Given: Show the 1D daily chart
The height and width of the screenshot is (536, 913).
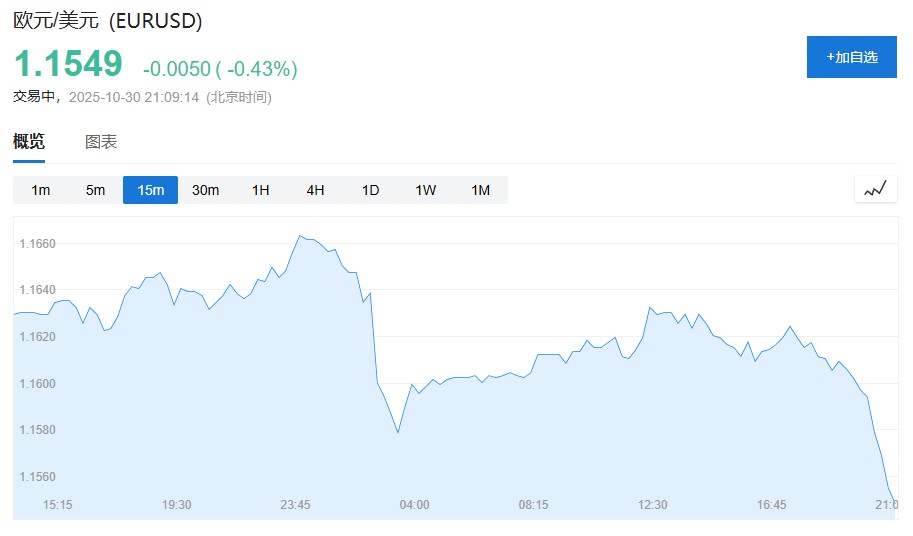Looking at the screenshot, I should tap(370, 190).
